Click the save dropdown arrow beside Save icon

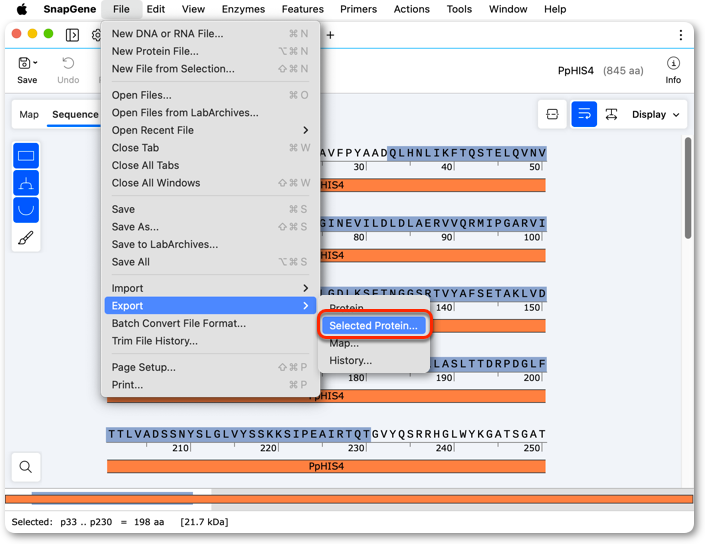(x=36, y=63)
